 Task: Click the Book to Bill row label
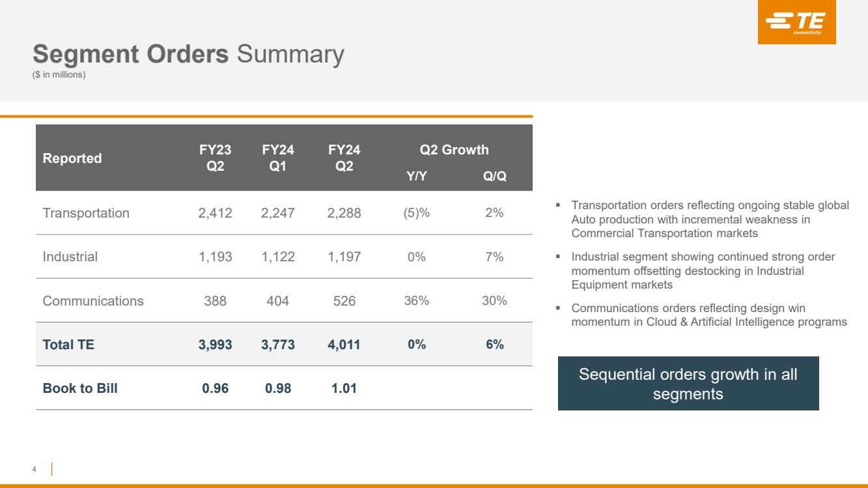point(80,388)
